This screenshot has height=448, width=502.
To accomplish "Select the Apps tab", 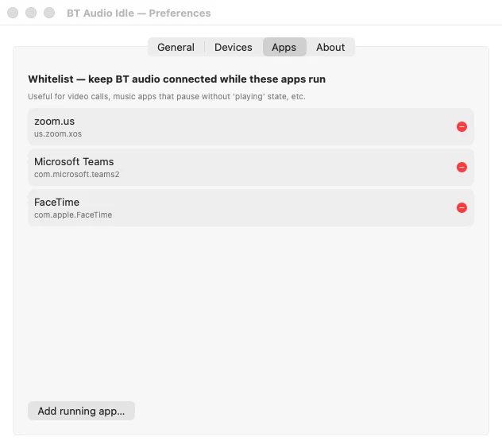I will tap(284, 47).
